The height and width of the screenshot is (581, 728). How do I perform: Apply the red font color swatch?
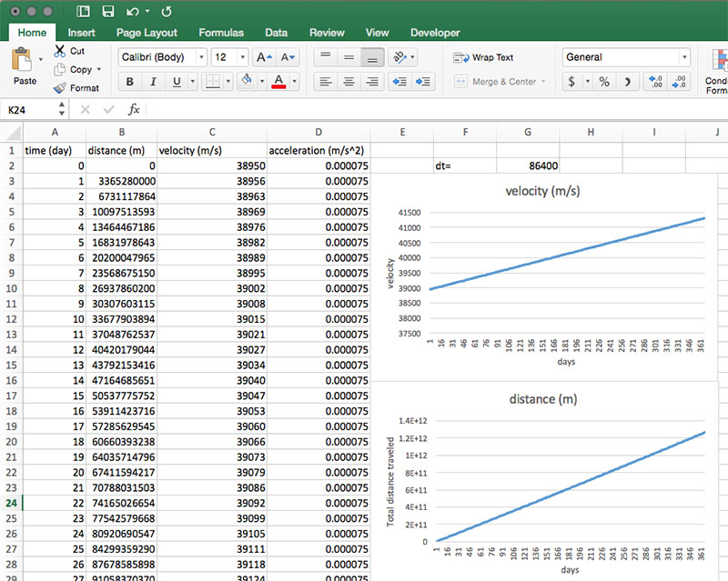coord(278,82)
